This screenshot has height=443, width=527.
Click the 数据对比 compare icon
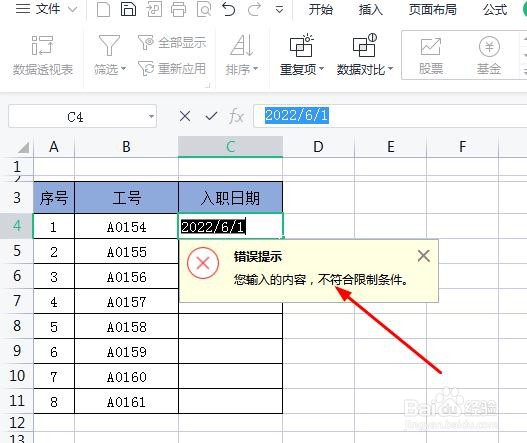tap(364, 45)
